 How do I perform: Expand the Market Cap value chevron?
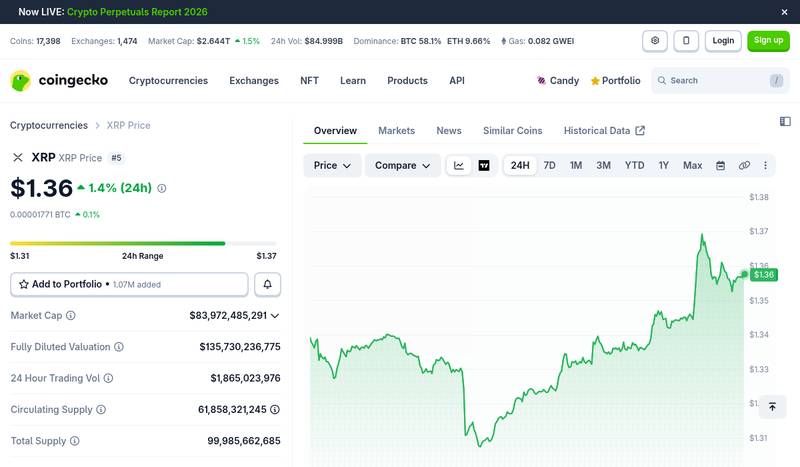click(275, 316)
